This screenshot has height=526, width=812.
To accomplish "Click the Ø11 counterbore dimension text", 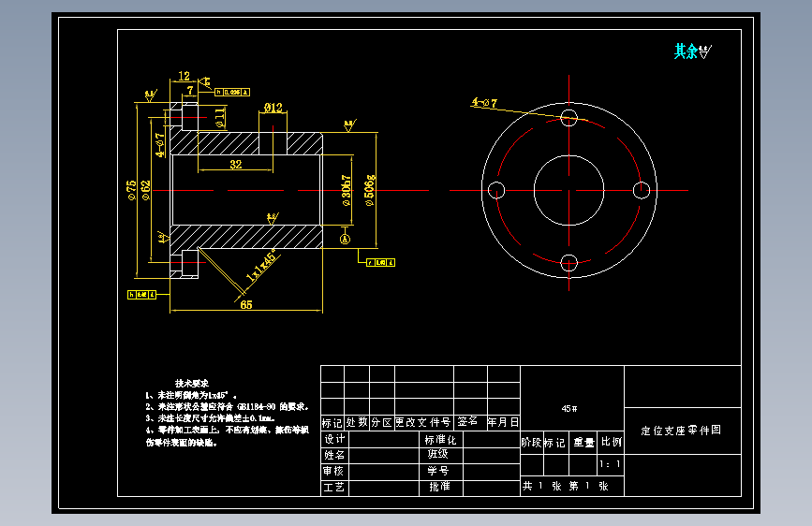I will [x=220, y=118].
